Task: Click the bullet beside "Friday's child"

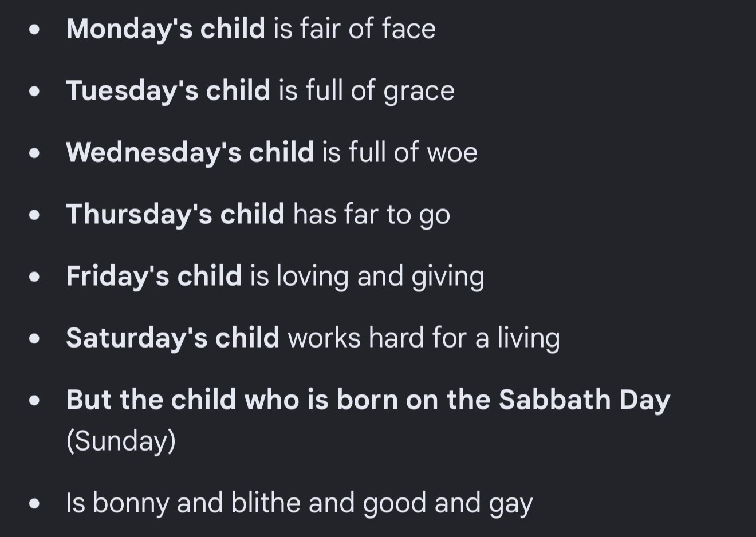Action: [x=35, y=277]
